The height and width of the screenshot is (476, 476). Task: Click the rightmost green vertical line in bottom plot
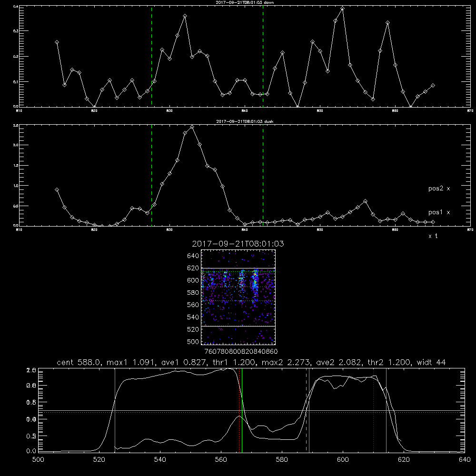click(386, 410)
